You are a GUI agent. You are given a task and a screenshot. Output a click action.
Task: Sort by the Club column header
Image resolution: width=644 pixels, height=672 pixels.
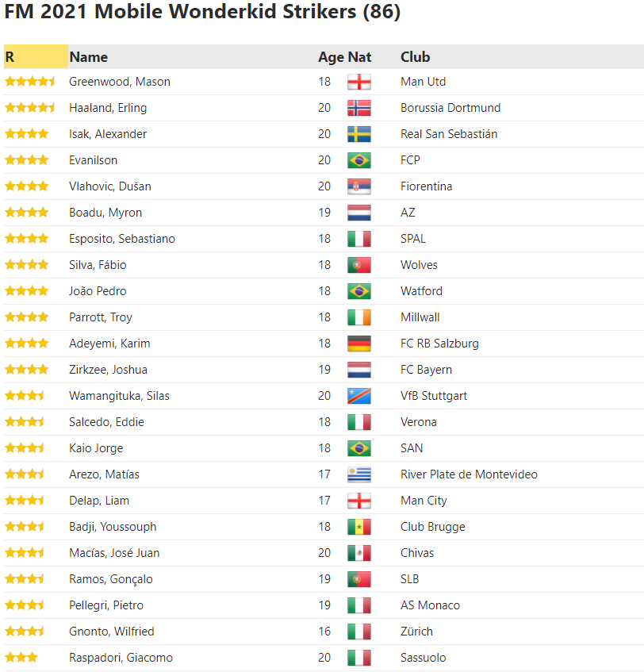[x=416, y=57]
